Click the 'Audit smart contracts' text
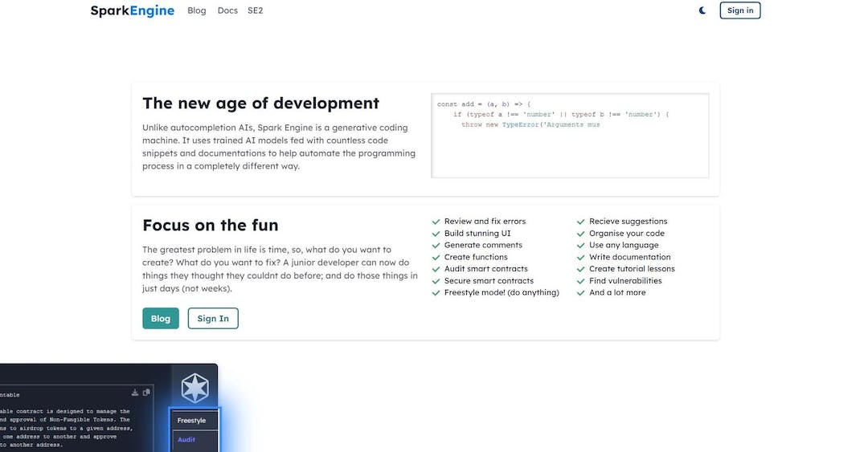This screenshot has height=452, width=868. [x=486, y=269]
